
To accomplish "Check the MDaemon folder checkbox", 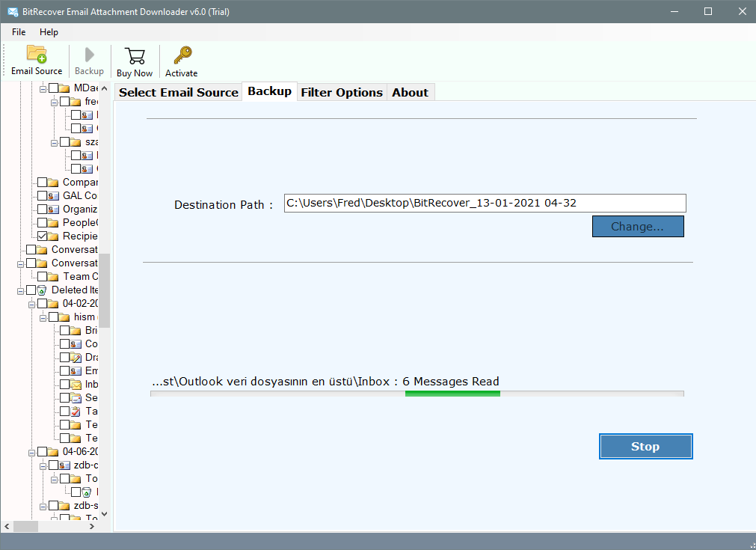I will [x=54, y=88].
